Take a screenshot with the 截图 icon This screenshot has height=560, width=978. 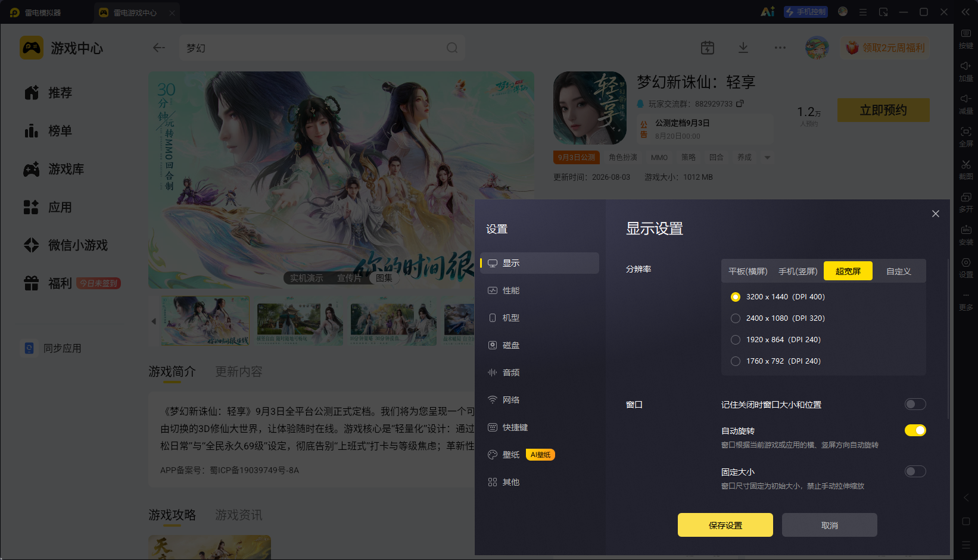point(965,164)
